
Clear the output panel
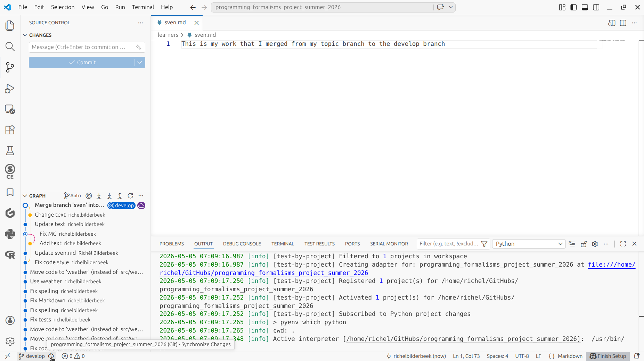(x=572, y=244)
